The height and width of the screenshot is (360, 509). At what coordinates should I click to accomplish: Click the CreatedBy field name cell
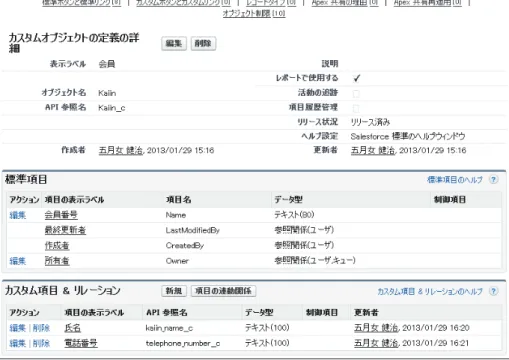click(185, 246)
